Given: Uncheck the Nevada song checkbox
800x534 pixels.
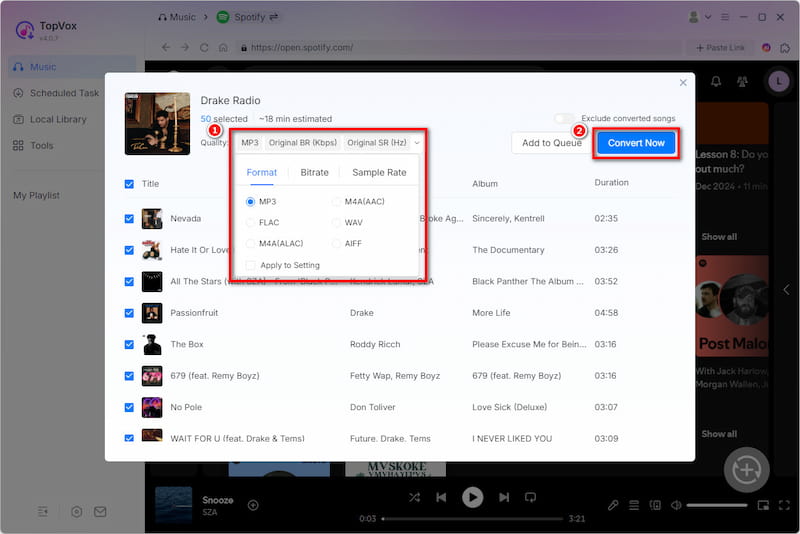Looking at the screenshot, I should [x=129, y=219].
